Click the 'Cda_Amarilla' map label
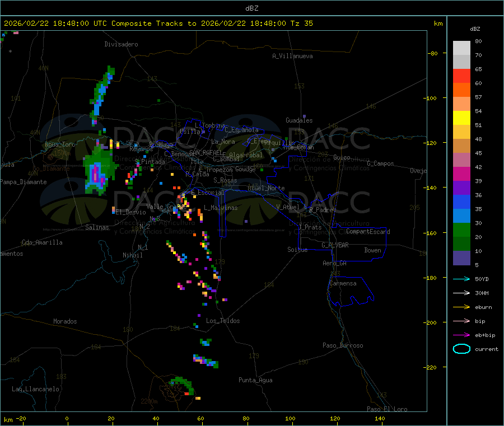This screenshot has width=504, height=426. (43, 242)
